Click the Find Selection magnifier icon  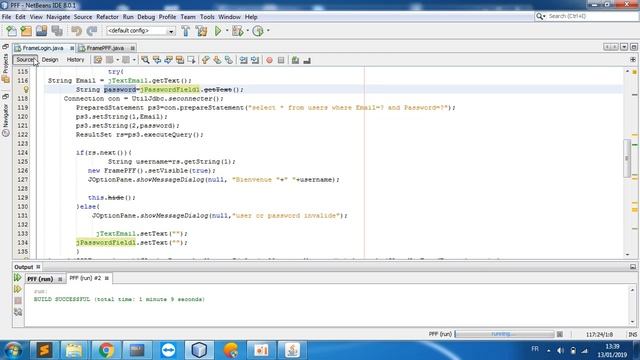click(x=145, y=60)
